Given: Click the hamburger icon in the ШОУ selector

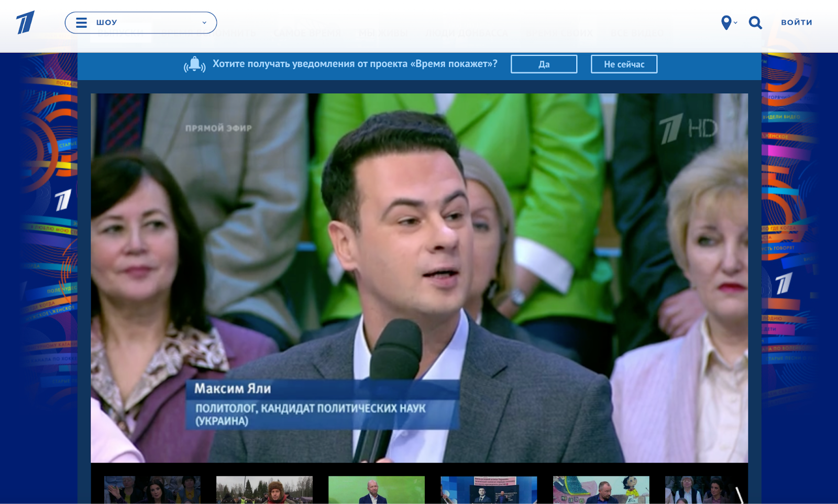Looking at the screenshot, I should pyautogui.click(x=81, y=23).
